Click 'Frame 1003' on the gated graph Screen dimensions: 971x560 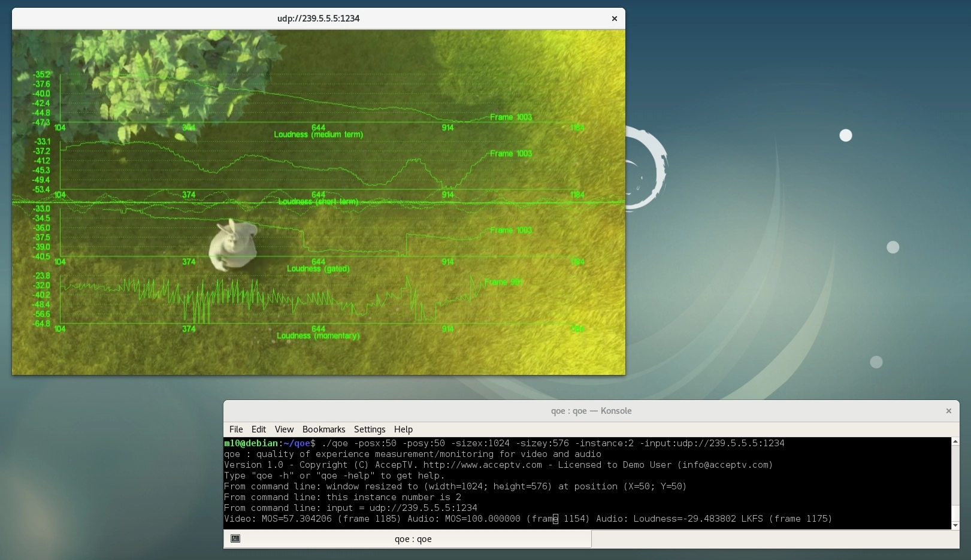tap(511, 231)
